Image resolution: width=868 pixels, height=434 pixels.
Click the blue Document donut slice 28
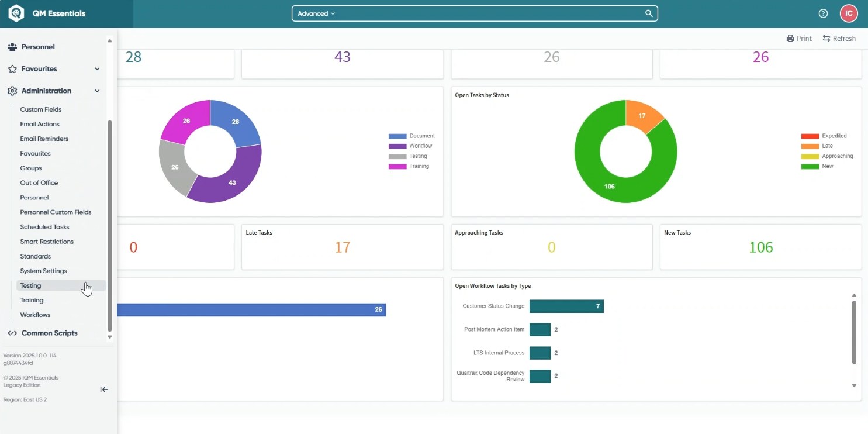[x=236, y=122]
